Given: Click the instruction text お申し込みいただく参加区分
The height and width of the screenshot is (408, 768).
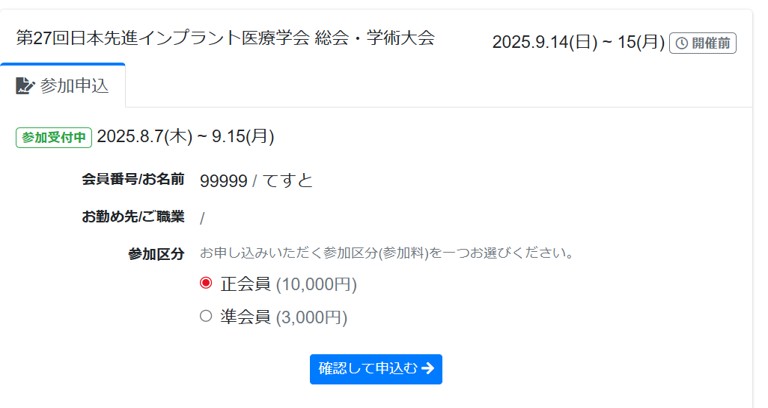Looking at the screenshot, I should tap(387, 252).
